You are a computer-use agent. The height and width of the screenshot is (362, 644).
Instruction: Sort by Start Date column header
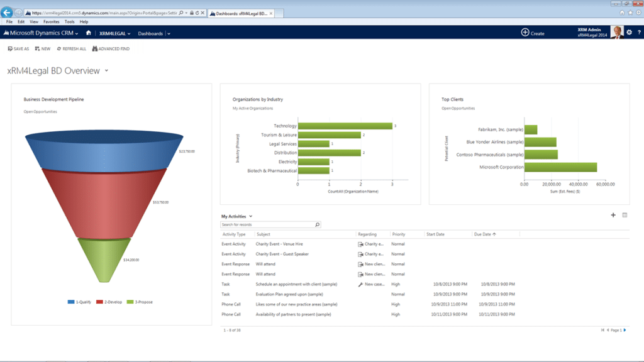coord(435,234)
